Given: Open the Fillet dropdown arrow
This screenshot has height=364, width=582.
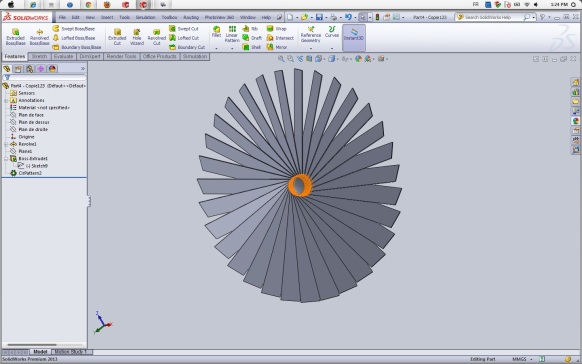Looking at the screenshot, I should point(216,48).
